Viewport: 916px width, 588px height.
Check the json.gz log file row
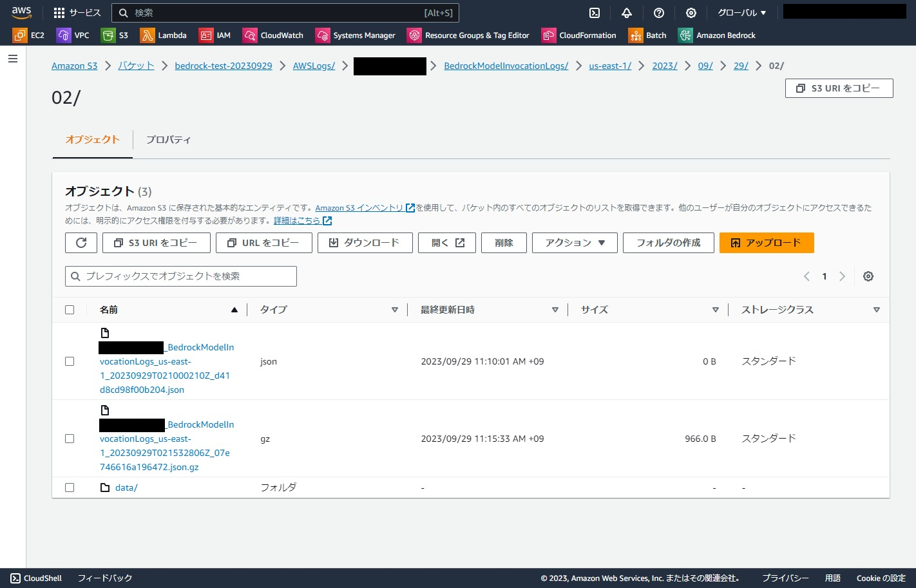tap(70, 439)
